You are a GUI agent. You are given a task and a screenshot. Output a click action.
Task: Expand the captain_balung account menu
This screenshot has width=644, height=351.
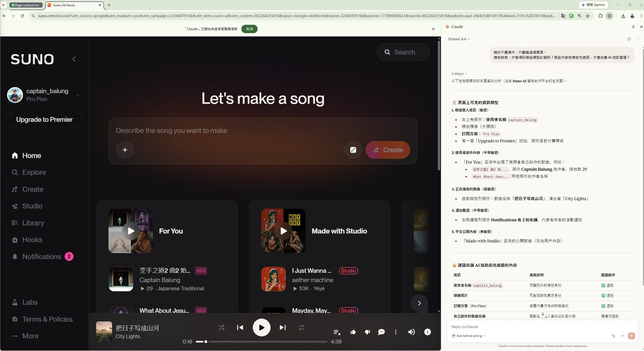pyautogui.click(x=78, y=95)
